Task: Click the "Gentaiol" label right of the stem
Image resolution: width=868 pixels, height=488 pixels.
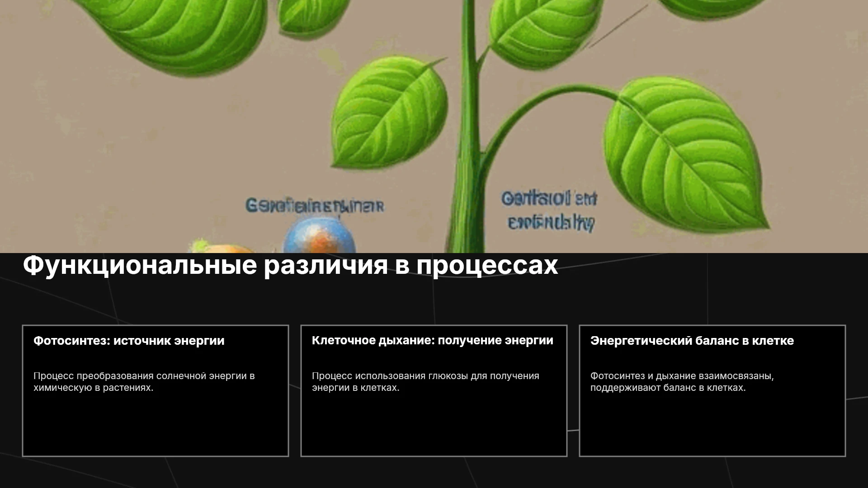Action: click(549, 199)
